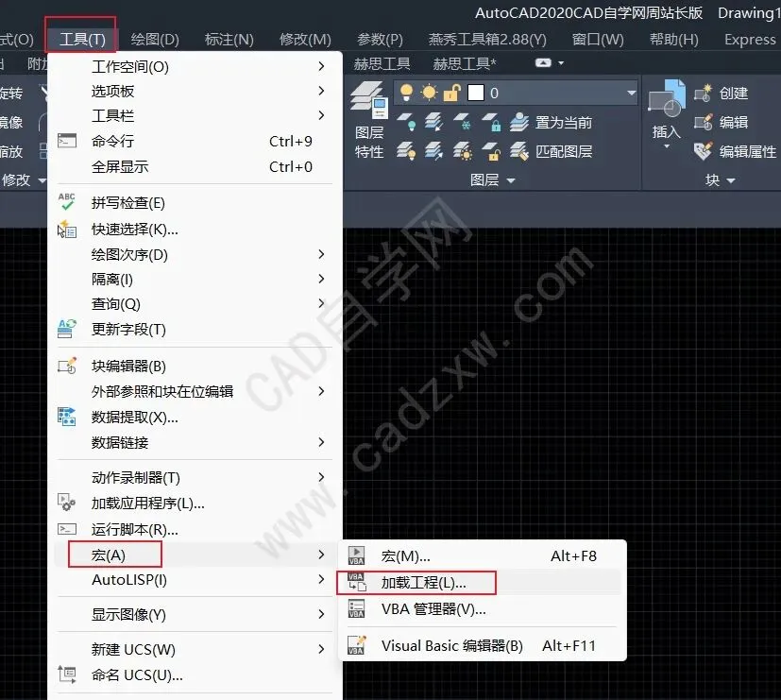Expand the AutoLISP(I) submenu arrow
Viewport: 781px width, 700px height.
tap(321, 579)
